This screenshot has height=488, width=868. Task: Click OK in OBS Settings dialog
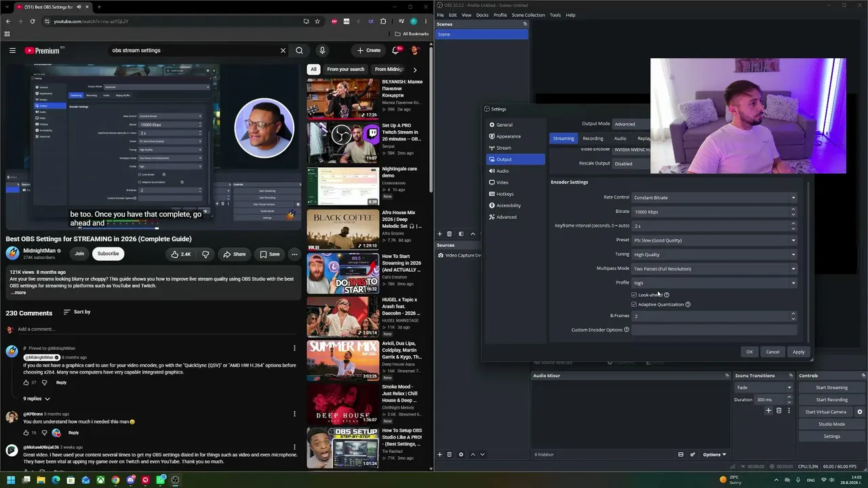click(749, 352)
